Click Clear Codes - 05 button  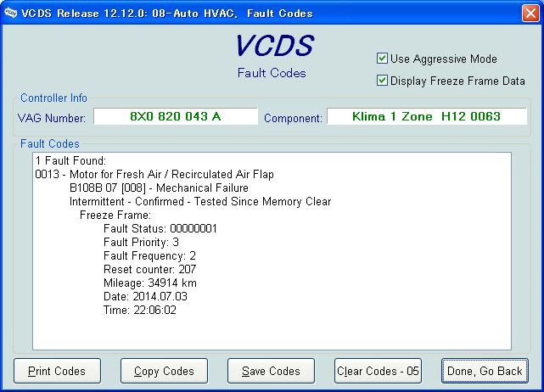click(378, 371)
